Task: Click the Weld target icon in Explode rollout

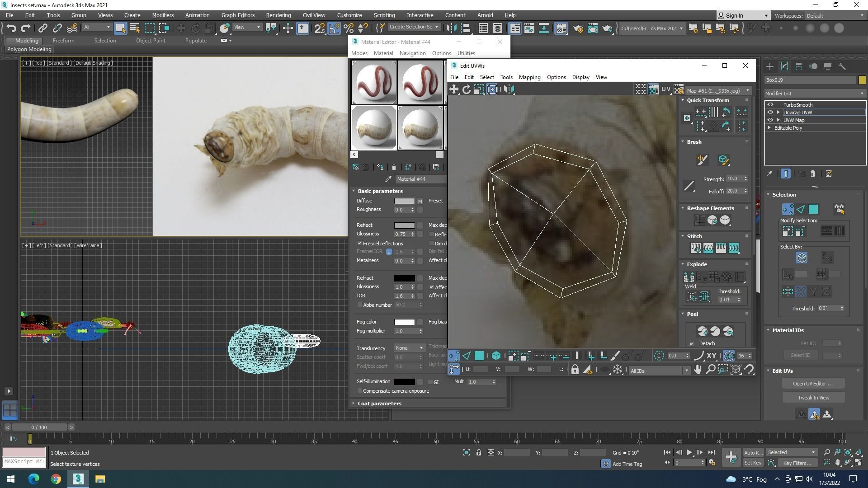Action: pyautogui.click(x=691, y=297)
